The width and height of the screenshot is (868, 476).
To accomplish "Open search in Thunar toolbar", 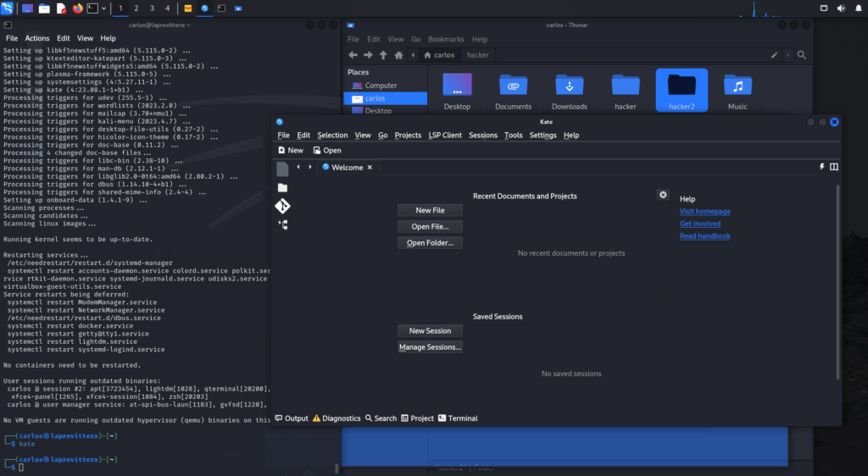I will click(x=802, y=55).
